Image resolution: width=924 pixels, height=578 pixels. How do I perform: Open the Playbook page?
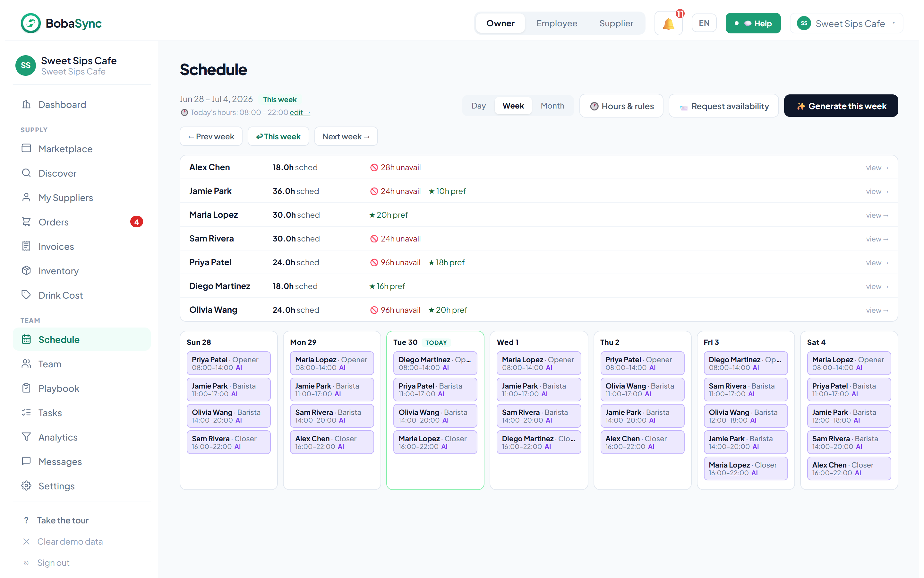(x=82, y=388)
